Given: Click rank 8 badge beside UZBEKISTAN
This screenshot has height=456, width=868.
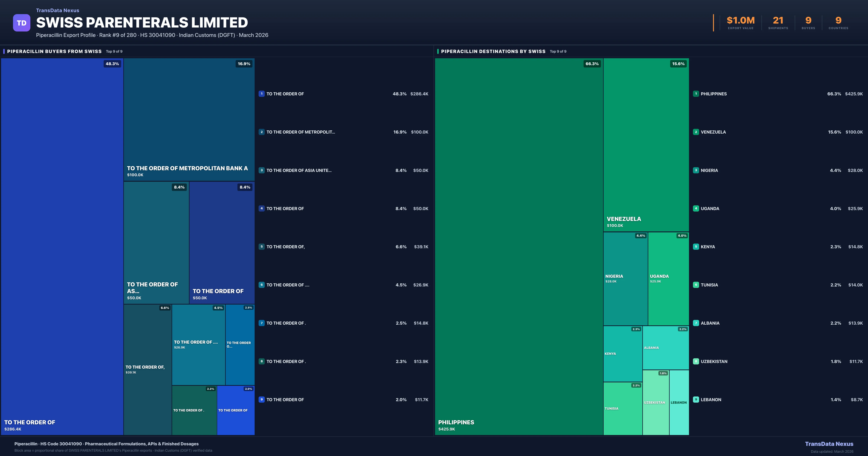Looking at the screenshot, I should (696, 361).
